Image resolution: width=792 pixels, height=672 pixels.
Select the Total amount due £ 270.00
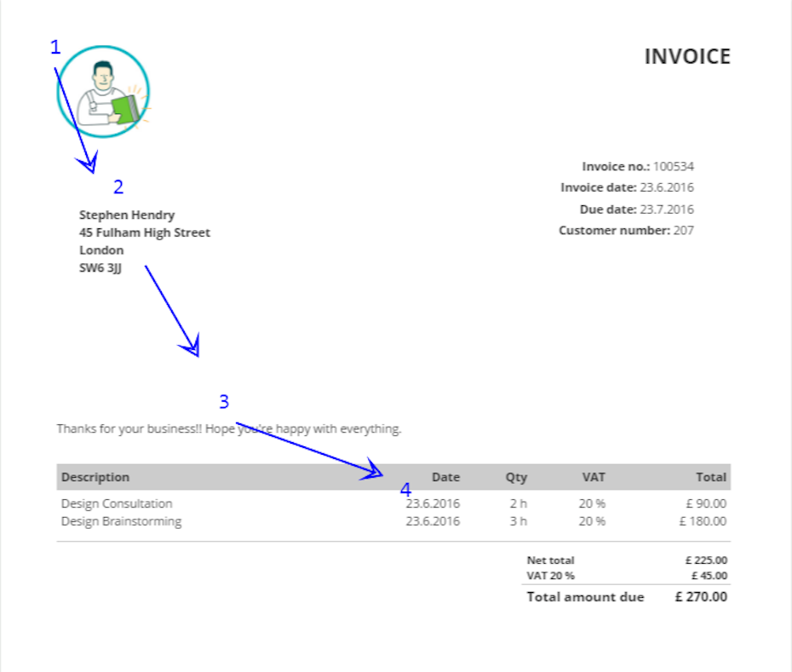pos(701,597)
